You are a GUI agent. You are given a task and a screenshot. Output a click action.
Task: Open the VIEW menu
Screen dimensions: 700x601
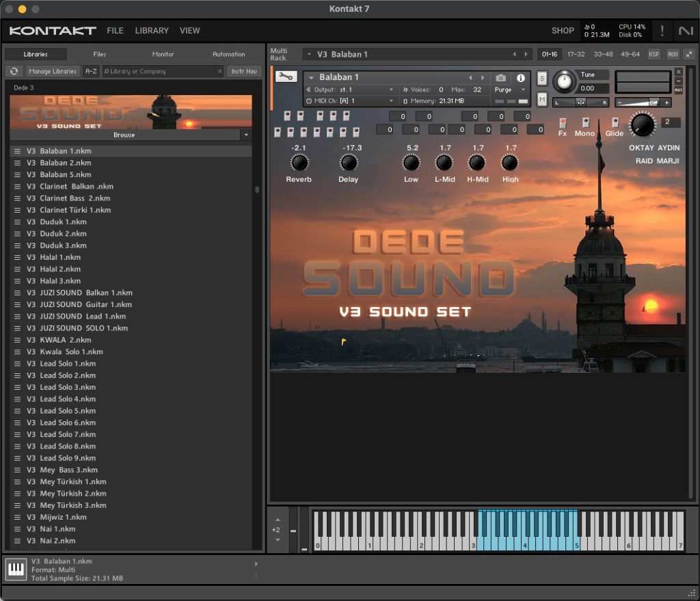click(x=190, y=31)
